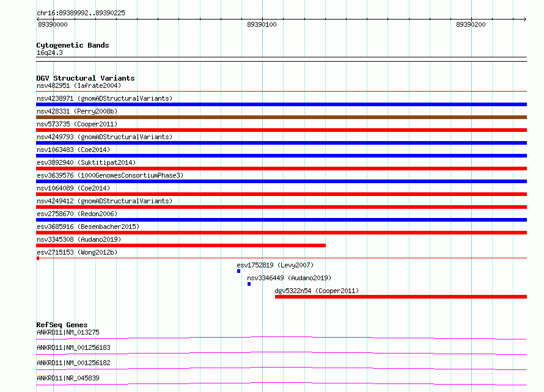Click the blue esv3639576 variant bar
The image size is (544, 392).
pyautogui.click(x=281, y=181)
